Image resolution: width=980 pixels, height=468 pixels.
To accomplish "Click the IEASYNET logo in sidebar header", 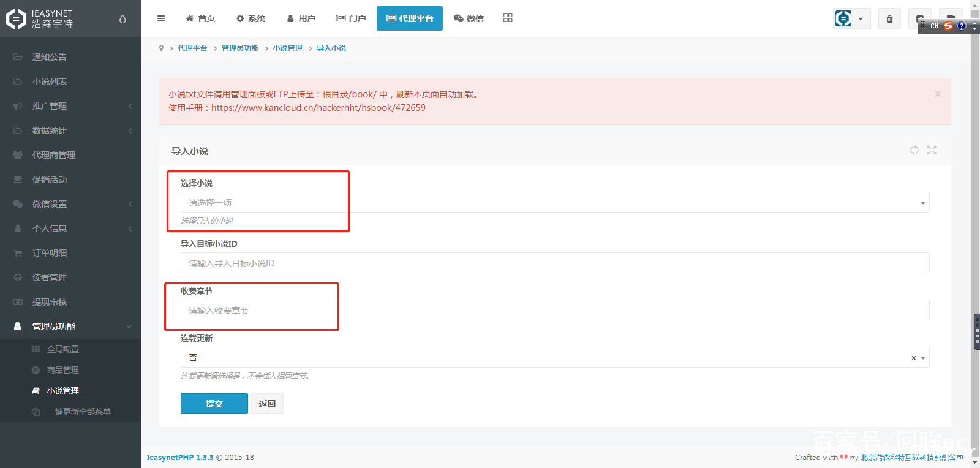I will [40, 18].
